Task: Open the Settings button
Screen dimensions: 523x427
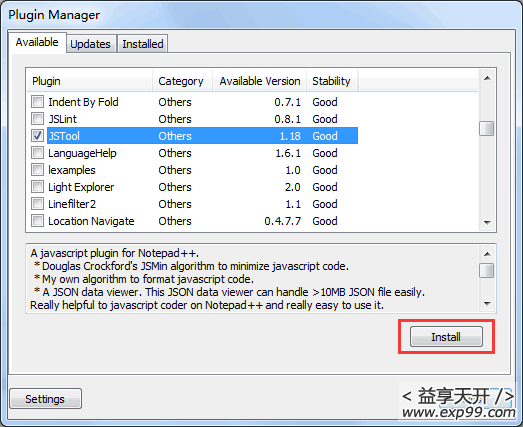Action: pos(45,399)
